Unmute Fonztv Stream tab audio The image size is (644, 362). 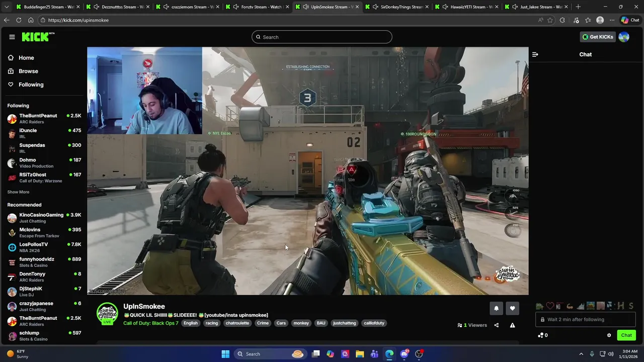[236, 7]
